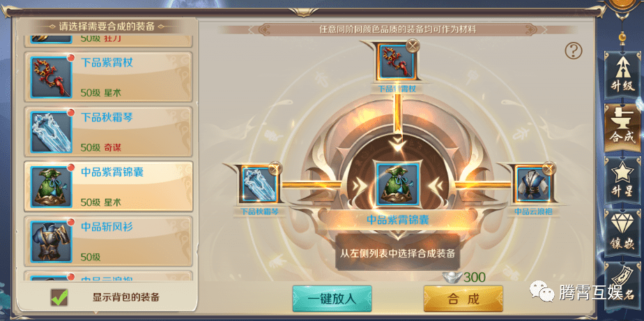Click the golden 合成 synthesize button
Viewport: 644px width, 321px height.
point(463,299)
